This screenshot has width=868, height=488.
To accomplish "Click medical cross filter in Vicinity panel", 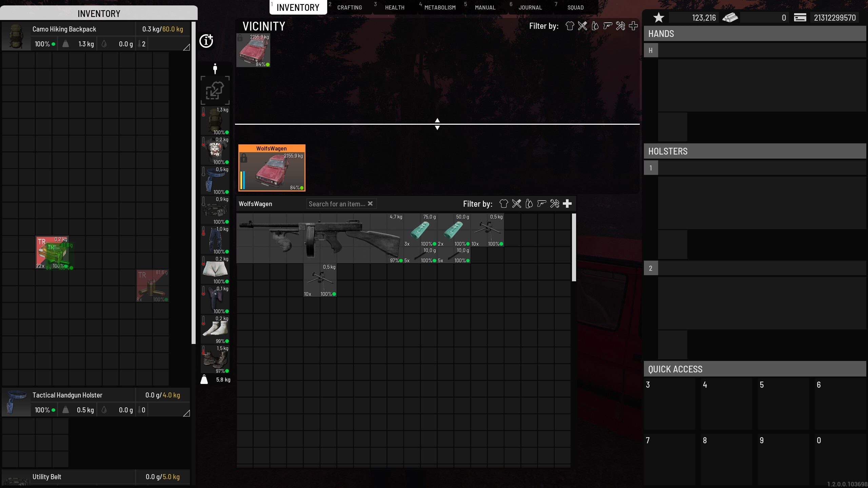I will coord(633,26).
